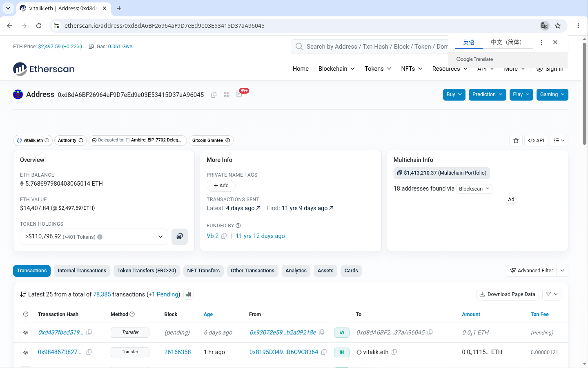Open the 78,385 transactions link

(102, 294)
